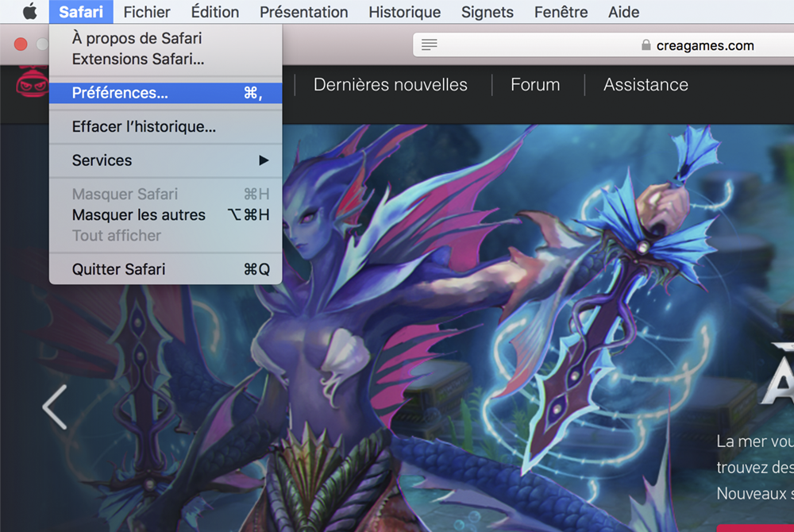Viewport: 794px width, 532px height.
Task: Go to previous slide with left arrow
Action: pos(54,407)
